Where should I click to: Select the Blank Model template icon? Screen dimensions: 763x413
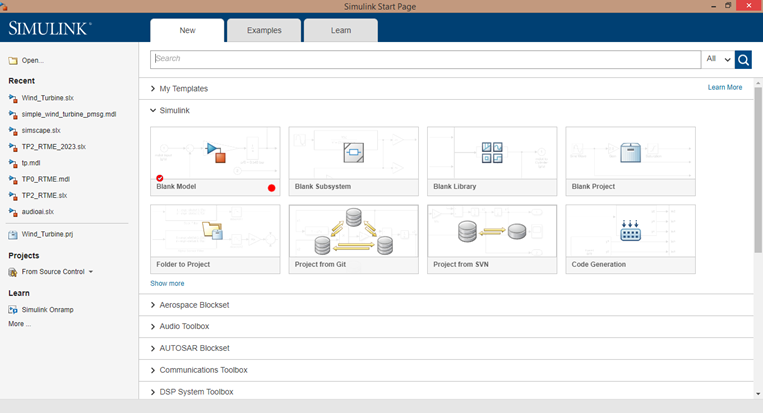coord(215,152)
